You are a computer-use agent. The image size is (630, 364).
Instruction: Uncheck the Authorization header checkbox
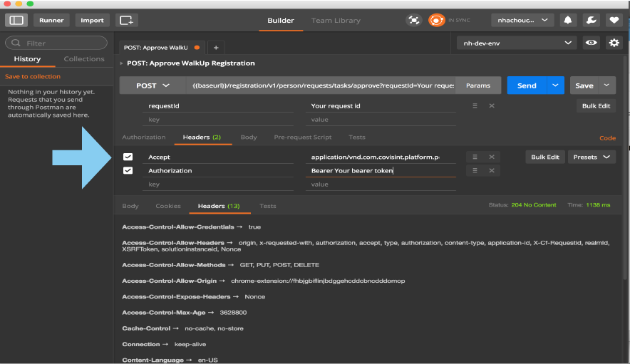pyautogui.click(x=128, y=171)
